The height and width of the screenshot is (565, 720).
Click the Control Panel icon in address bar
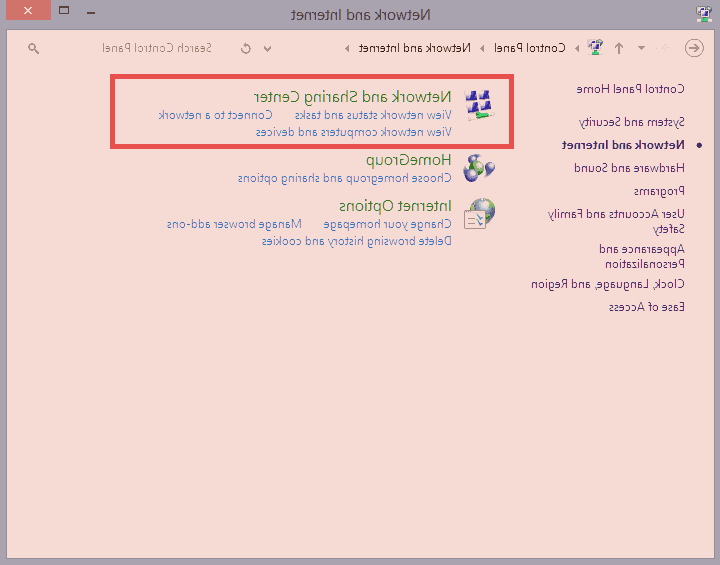click(596, 48)
